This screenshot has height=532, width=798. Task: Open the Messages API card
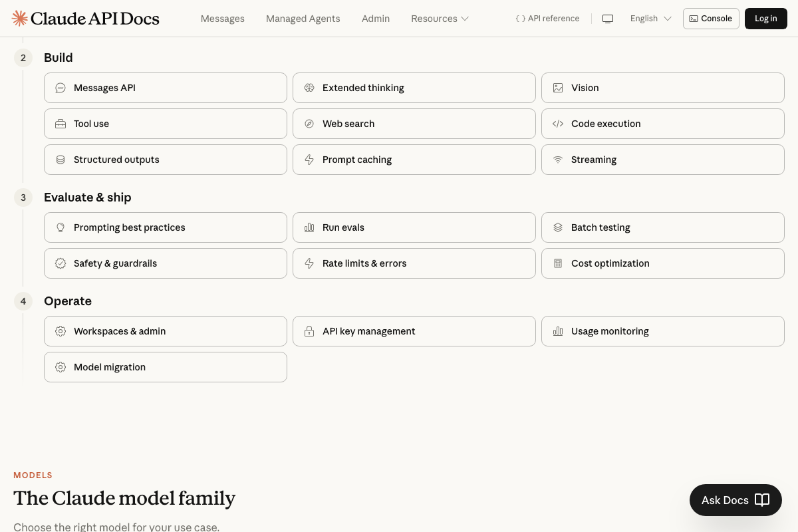(x=166, y=88)
